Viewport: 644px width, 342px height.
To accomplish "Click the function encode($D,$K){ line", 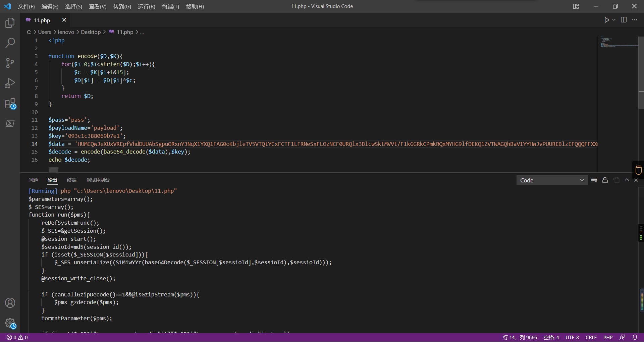I will (x=86, y=56).
